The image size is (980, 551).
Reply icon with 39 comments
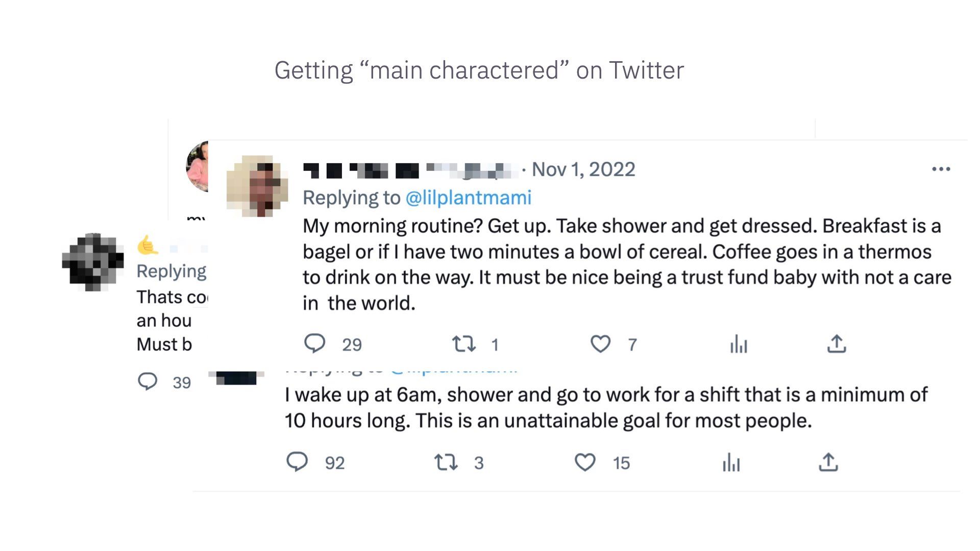(148, 382)
